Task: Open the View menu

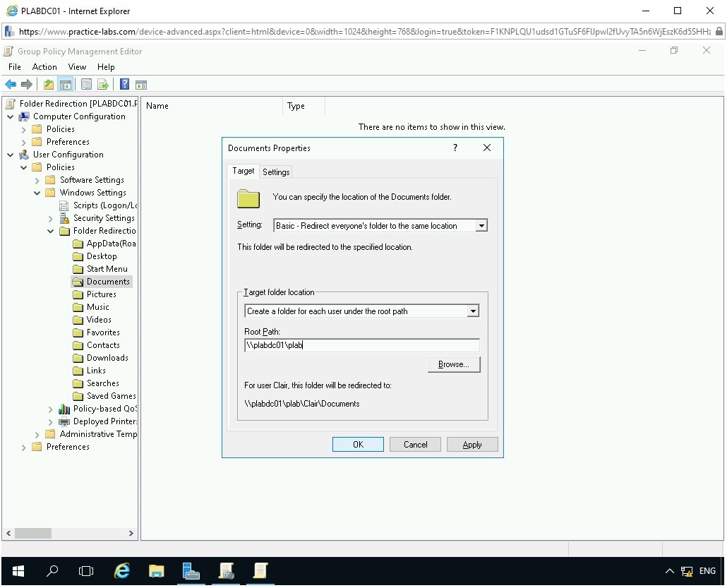Action: pyautogui.click(x=77, y=67)
